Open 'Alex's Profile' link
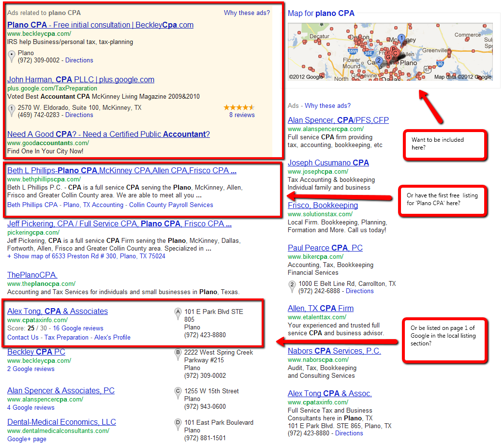The height and width of the screenshot is (446, 504). point(112,337)
